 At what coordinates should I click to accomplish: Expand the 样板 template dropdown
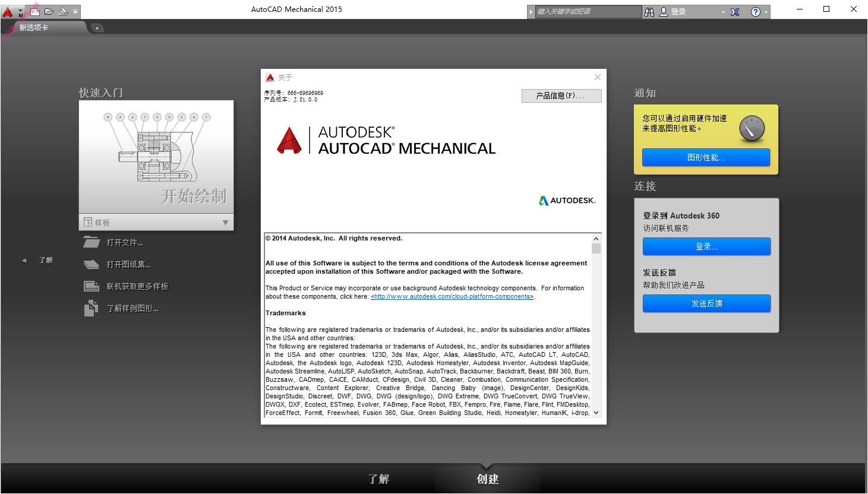[x=156, y=222]
